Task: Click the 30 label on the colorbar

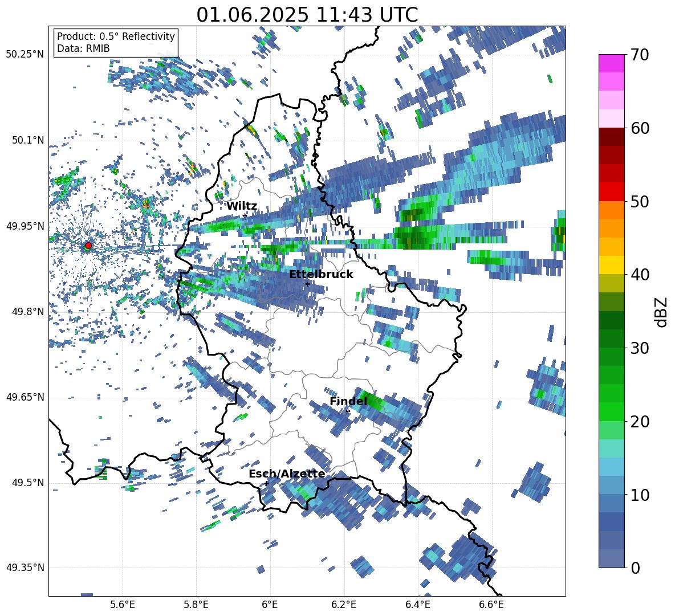Action: 639,348
